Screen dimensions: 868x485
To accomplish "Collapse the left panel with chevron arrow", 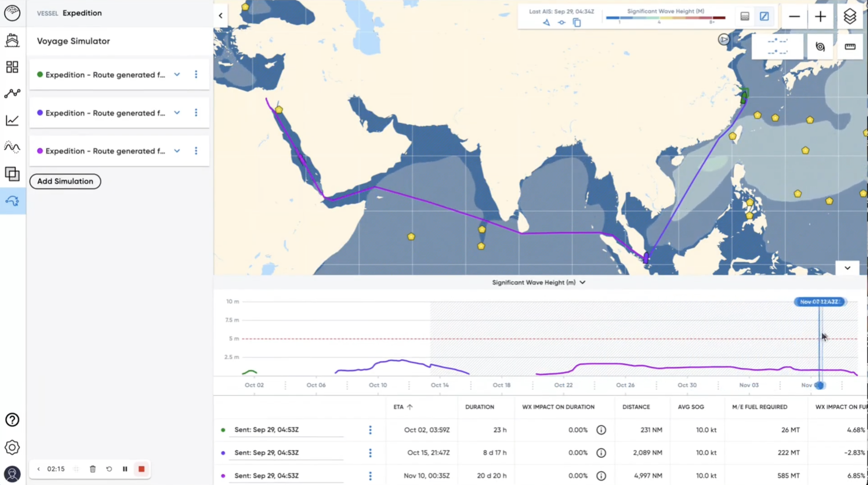I will [221, 16].
